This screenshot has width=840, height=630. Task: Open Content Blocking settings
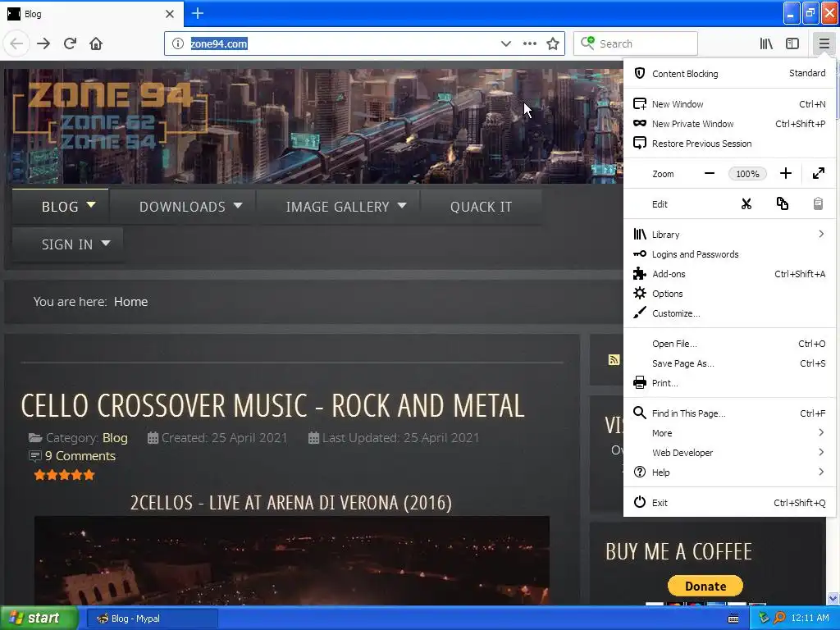729,73
